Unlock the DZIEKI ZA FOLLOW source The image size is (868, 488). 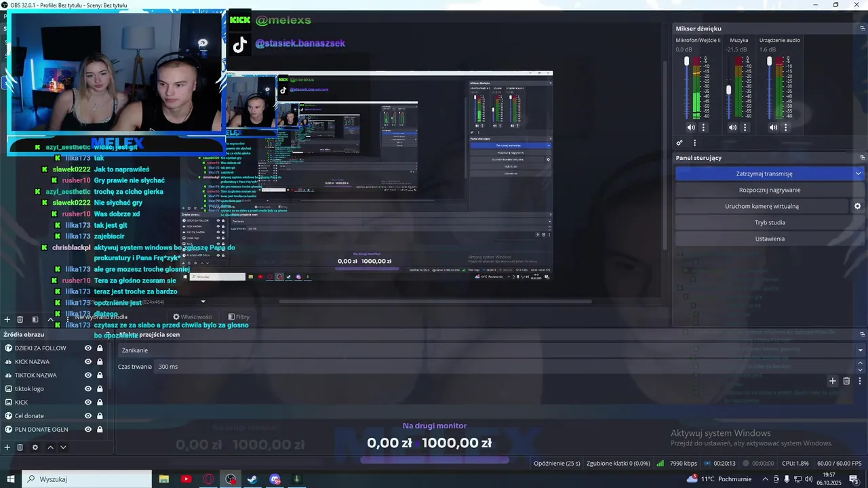100,348
